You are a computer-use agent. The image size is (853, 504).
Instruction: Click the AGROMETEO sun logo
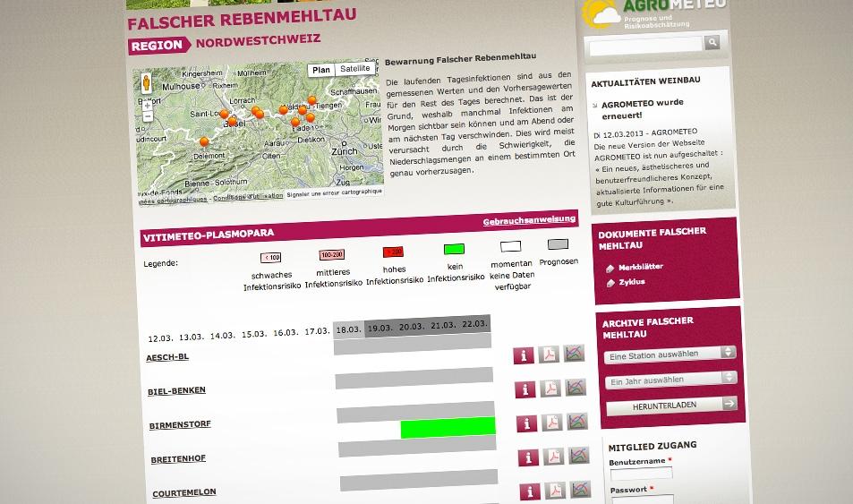pyautogui.click(x=600, y=13)
